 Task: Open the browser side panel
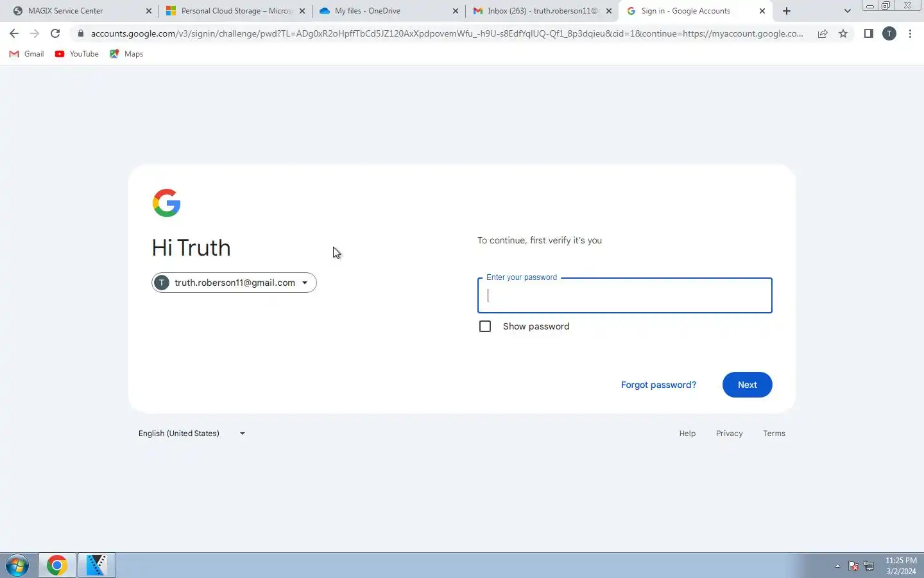pos(868,33)
